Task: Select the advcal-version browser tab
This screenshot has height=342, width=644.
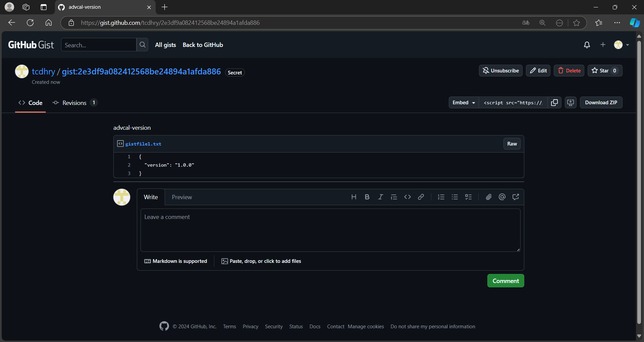Action: pyautogui.click(x=104, y=7)
